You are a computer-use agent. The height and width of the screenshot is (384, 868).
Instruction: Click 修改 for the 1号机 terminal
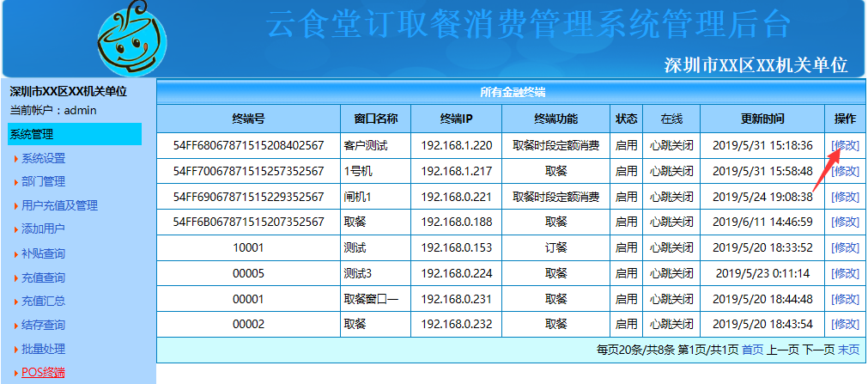pos(845,171)
